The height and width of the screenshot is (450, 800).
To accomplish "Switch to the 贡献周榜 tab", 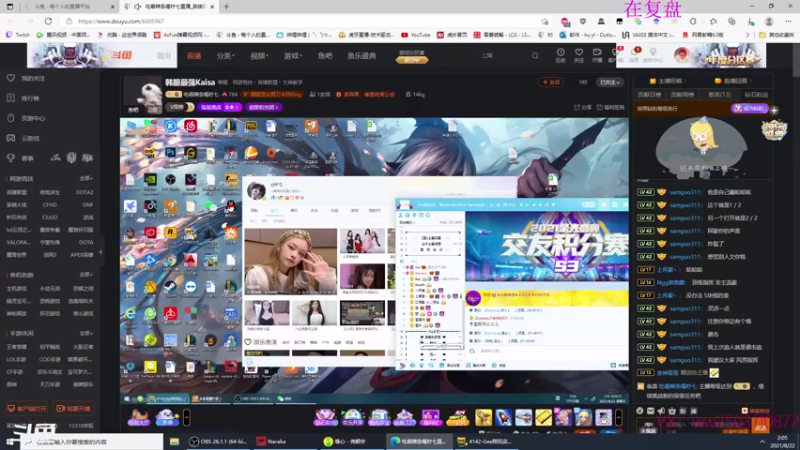I will [682, 94].
